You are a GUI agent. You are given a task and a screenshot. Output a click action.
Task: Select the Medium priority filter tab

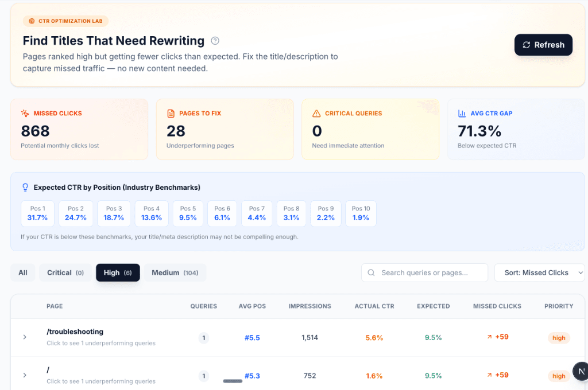coord(175,273)
